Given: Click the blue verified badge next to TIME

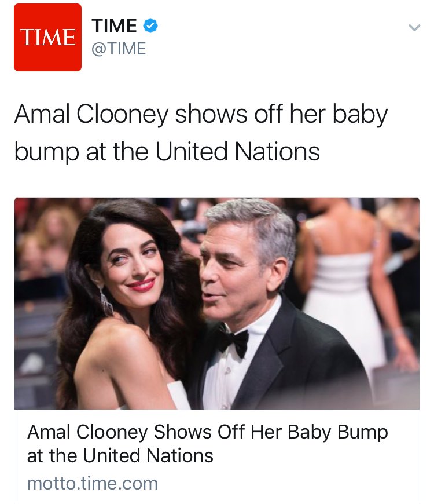Looking at the screenshot, I should 150,25.
